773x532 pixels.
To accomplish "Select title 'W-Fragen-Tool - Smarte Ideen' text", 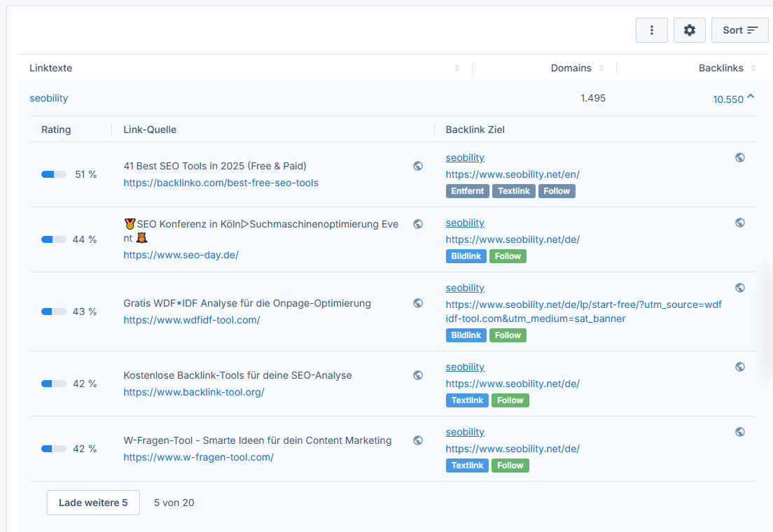I will (258, 440).
